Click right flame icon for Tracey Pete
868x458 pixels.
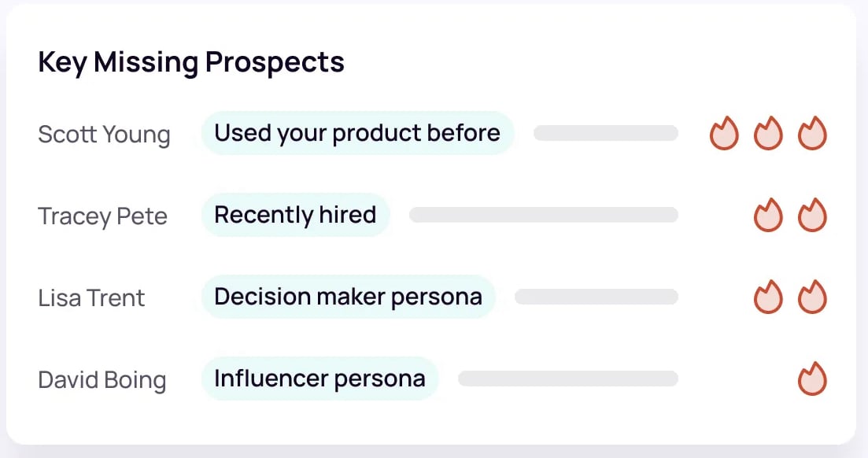click(x=812, y=216)
